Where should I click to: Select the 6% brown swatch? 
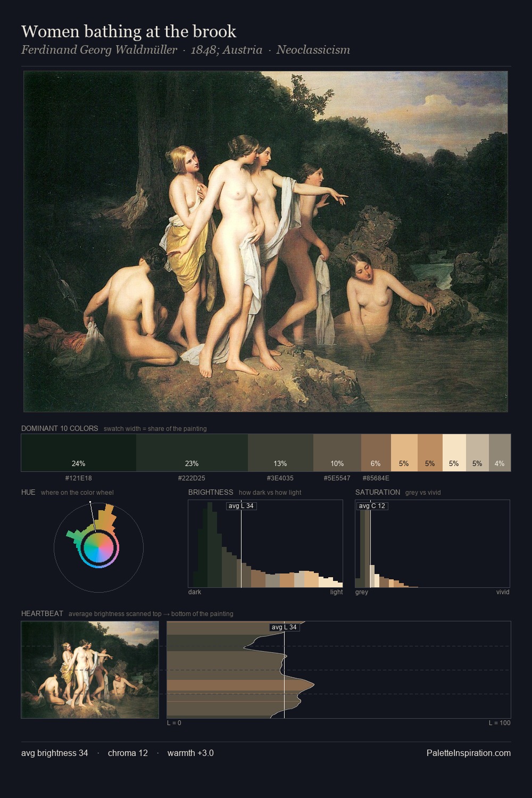click(376, 453)
